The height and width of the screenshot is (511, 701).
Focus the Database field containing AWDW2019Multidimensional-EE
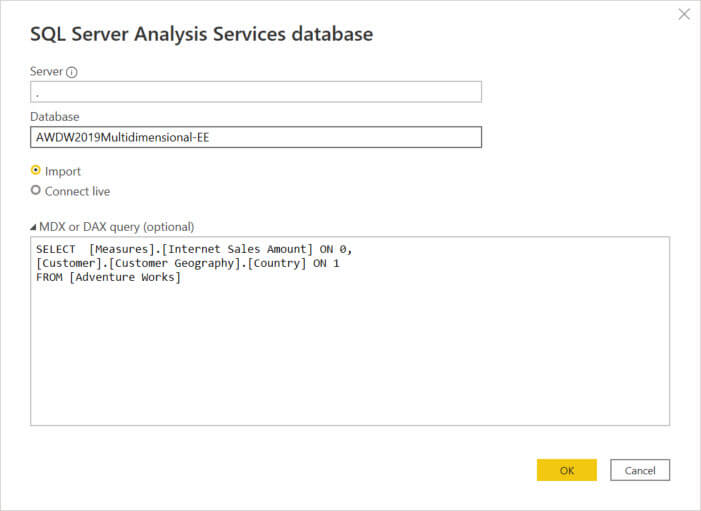(255, 137)
